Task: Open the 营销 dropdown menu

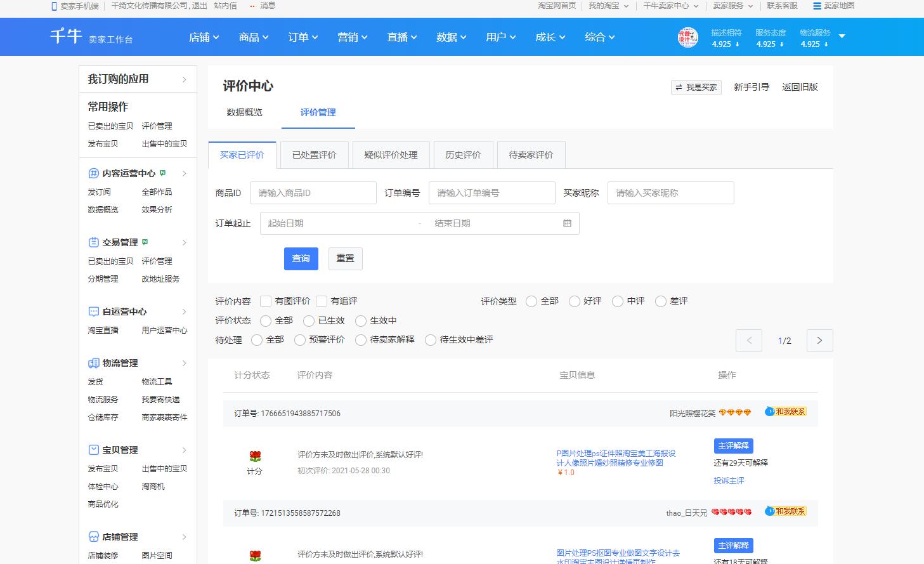Action: (x=353, y=37)
